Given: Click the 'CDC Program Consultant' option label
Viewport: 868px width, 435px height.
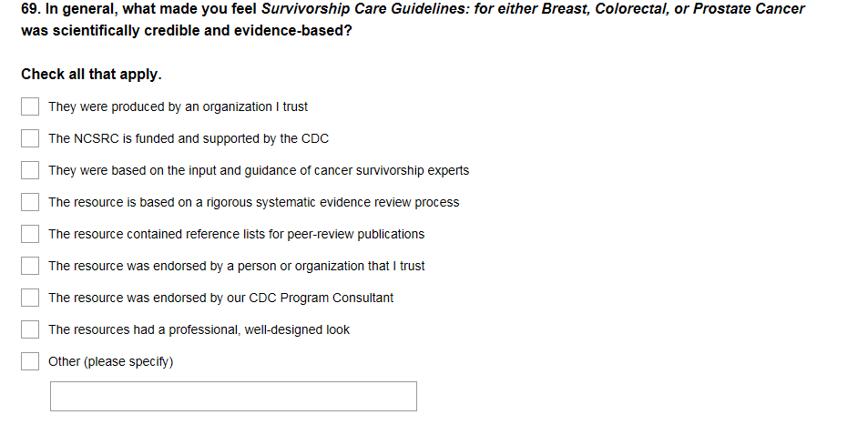Looking at the screenshot, I should [220, 298].
